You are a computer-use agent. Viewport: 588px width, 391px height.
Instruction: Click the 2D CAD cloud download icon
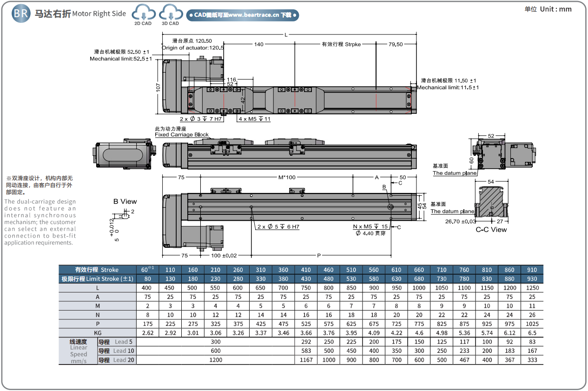143,13
